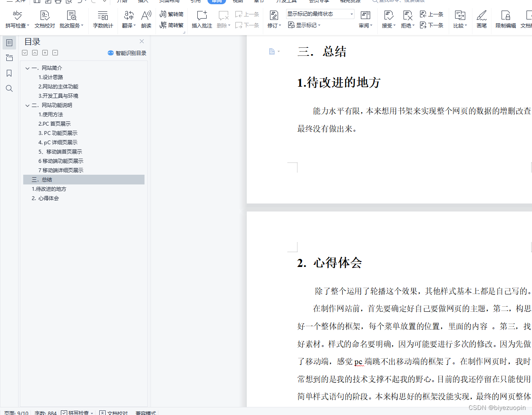Click the page icon beside 三. 总结 heading
The height and width of the screenshot is (415, 532).
click(272, 51)
